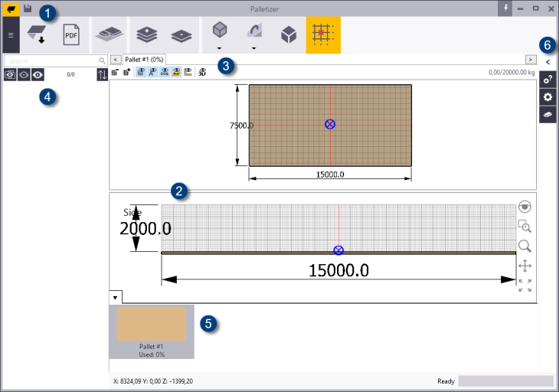
Task: Click the view orientation eye icon in side view
Action: [525, 207]
